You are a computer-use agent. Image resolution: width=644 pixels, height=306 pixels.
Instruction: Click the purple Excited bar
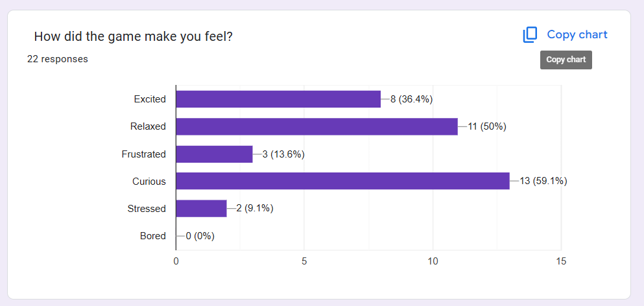[278, 99]
